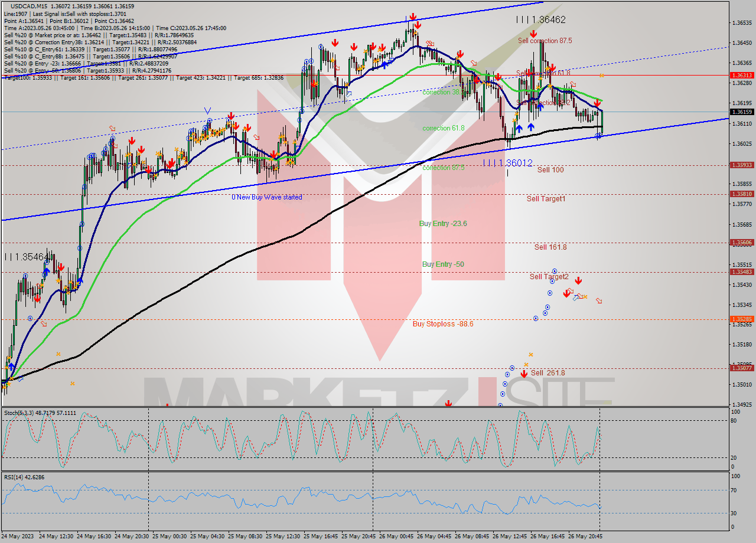The image size is (756, 543).
Task: Click the red down arrow beside 'Sell 261.8'
Action: [524, 374]
